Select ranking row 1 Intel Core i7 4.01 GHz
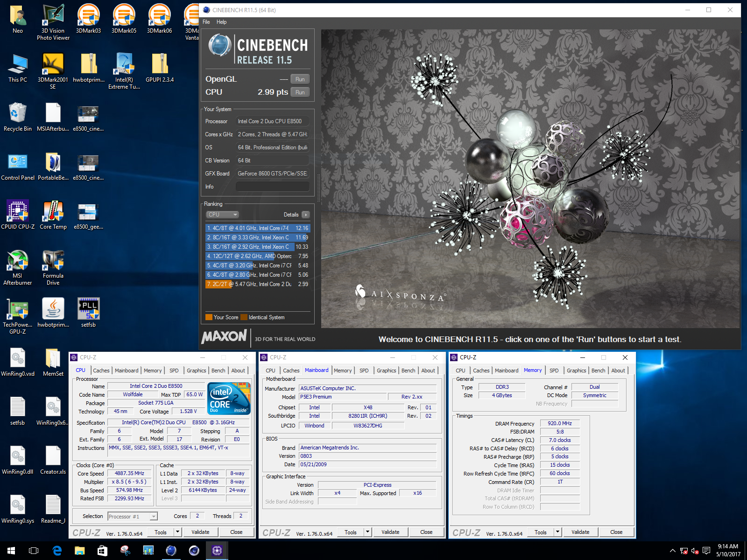The image size is (747, 560). point(258,228)
